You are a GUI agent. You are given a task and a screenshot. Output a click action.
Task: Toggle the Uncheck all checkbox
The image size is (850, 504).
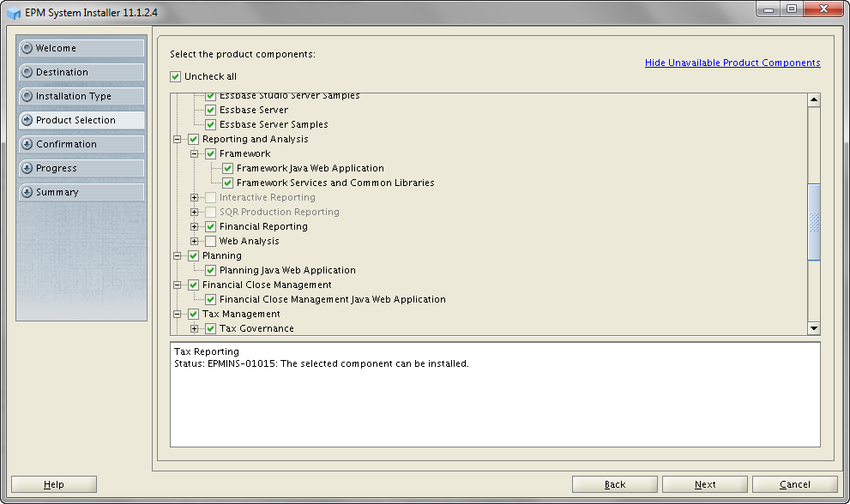176,76
